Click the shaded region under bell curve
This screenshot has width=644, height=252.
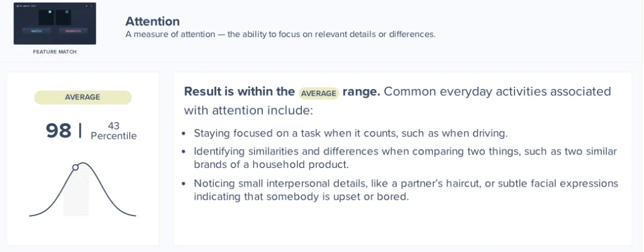tap(75, 195)
